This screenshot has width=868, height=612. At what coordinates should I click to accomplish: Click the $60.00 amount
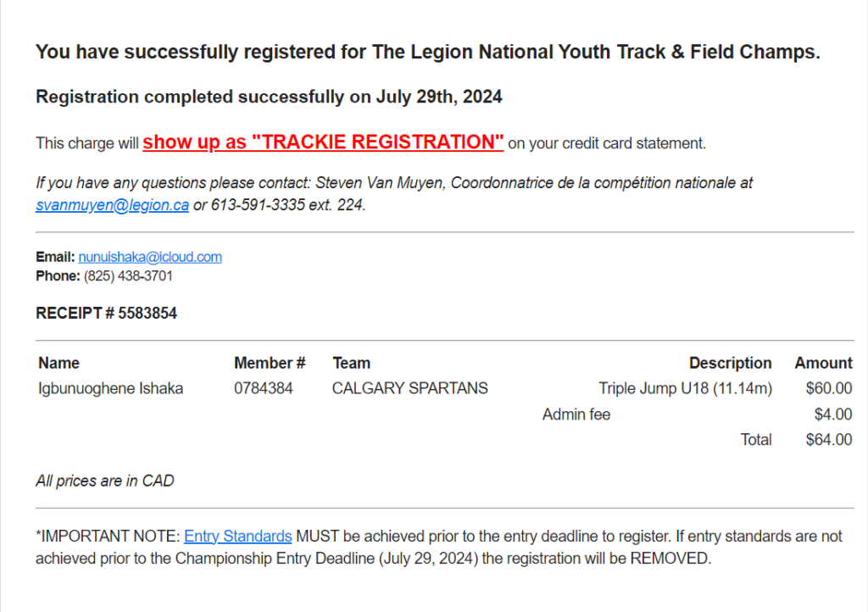pos(829,388)
